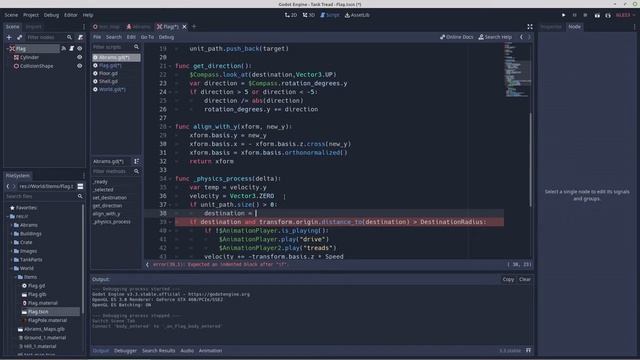Screen dimensions: 640x360
Task: Switch to the Node dock tab
Action: pyautogui.click(x=574, y=27)
